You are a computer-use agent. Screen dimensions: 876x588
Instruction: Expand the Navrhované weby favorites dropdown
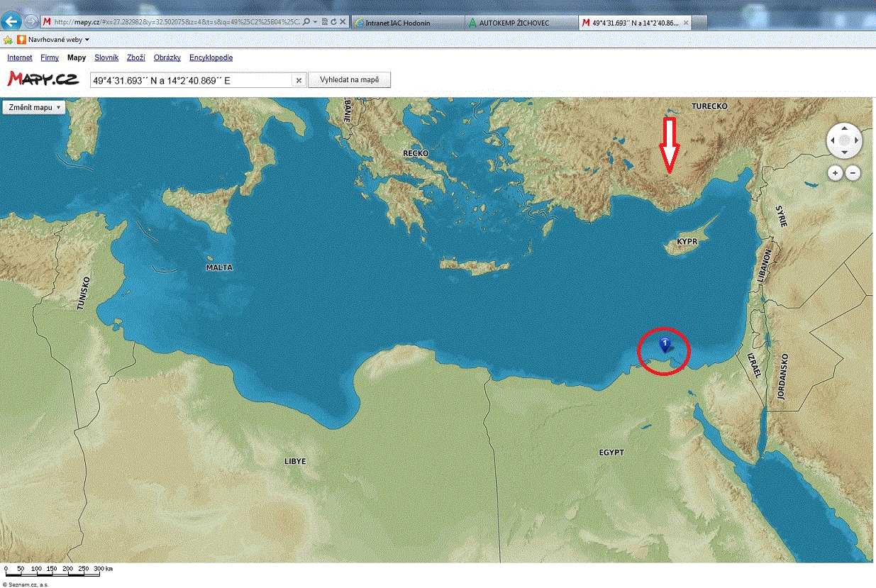[87, 40]
